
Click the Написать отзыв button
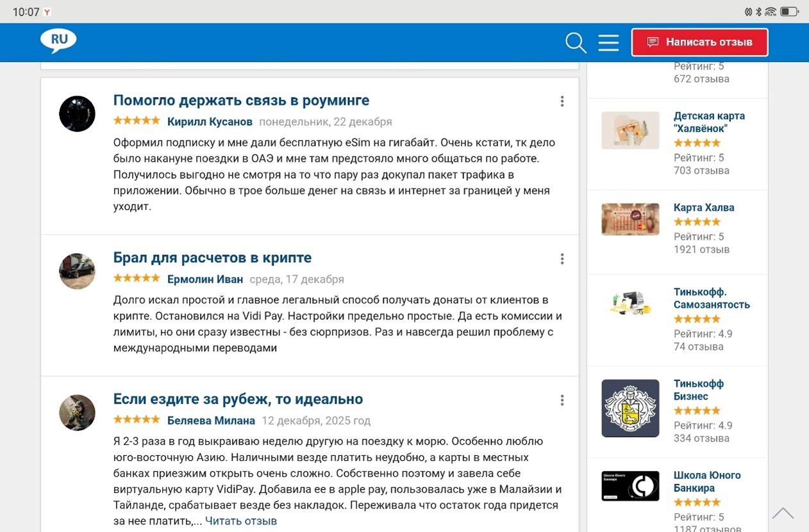click(699, 42)
